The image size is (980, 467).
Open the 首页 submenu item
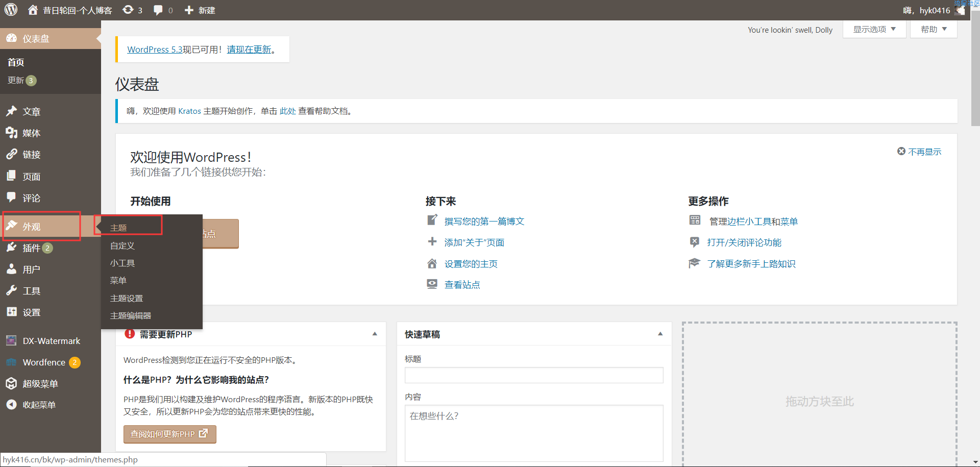[x=16, y=62]
